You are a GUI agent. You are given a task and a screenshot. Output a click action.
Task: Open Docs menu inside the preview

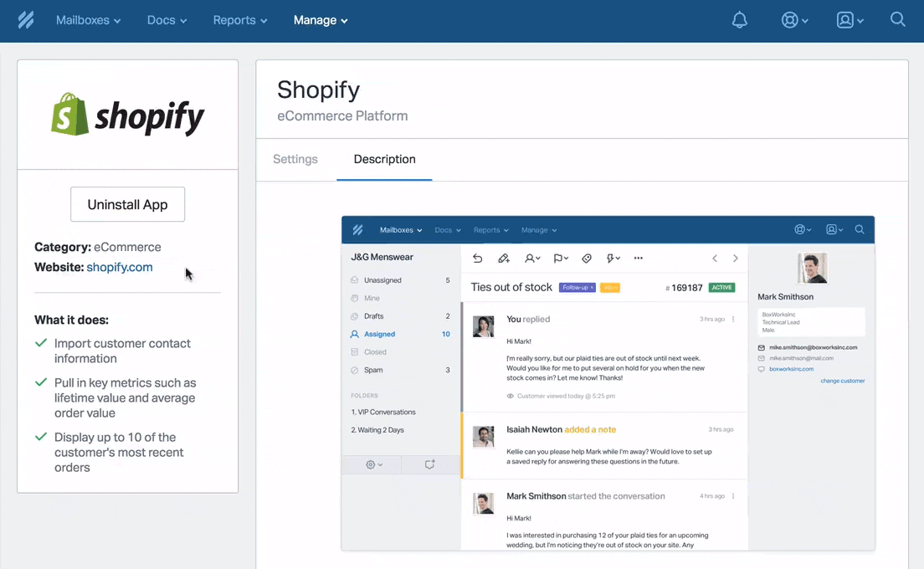tap(448, 230)
